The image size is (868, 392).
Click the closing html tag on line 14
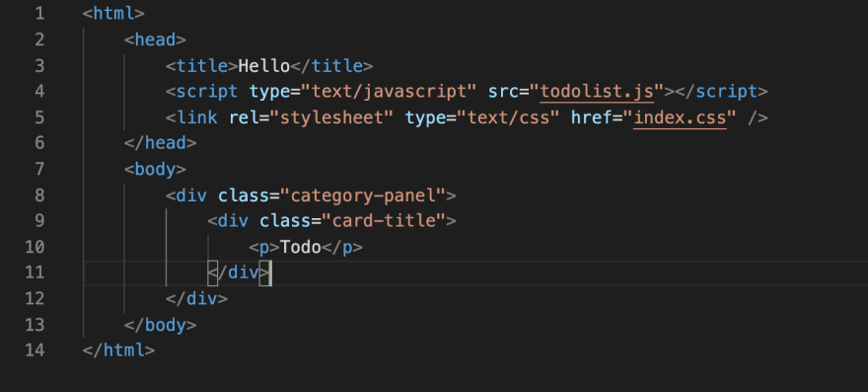(118, 351)
